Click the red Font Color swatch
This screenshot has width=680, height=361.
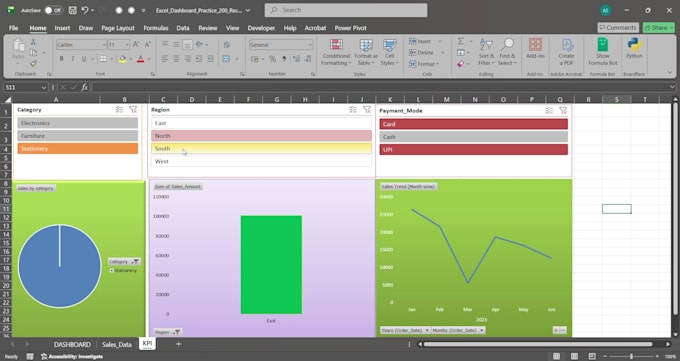[x=141, y=59]
